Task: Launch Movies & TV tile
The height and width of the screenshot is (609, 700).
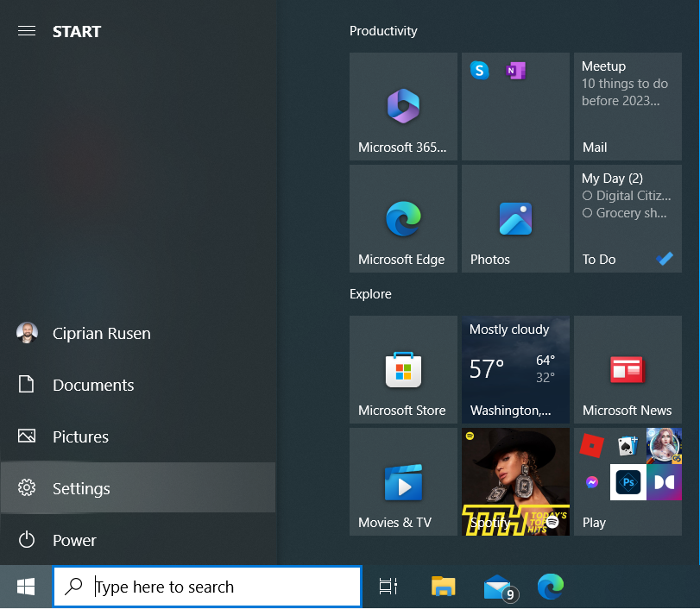Action: click(x=403, y=482)
